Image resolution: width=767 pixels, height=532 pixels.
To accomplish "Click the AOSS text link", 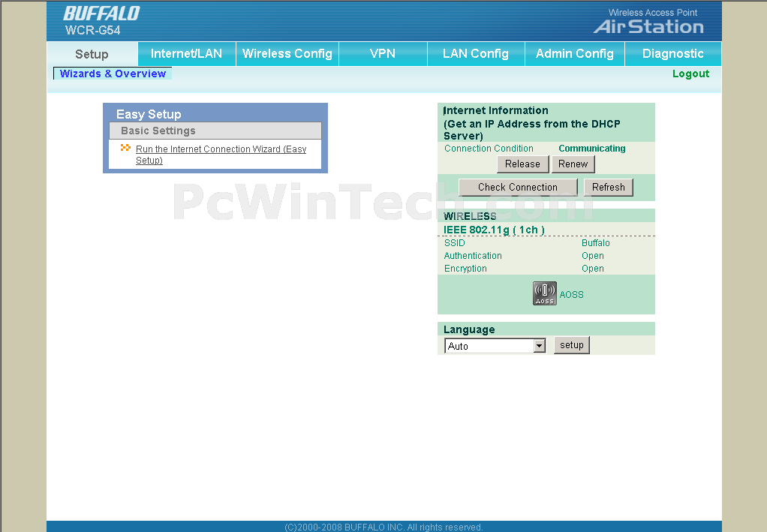I will (571, 295).
